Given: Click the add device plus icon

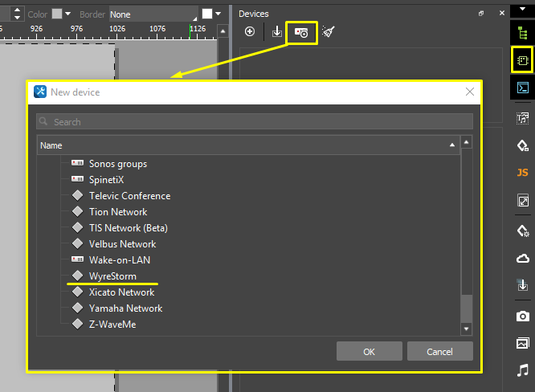Looking at the screenshot, I should coord(250,32).
